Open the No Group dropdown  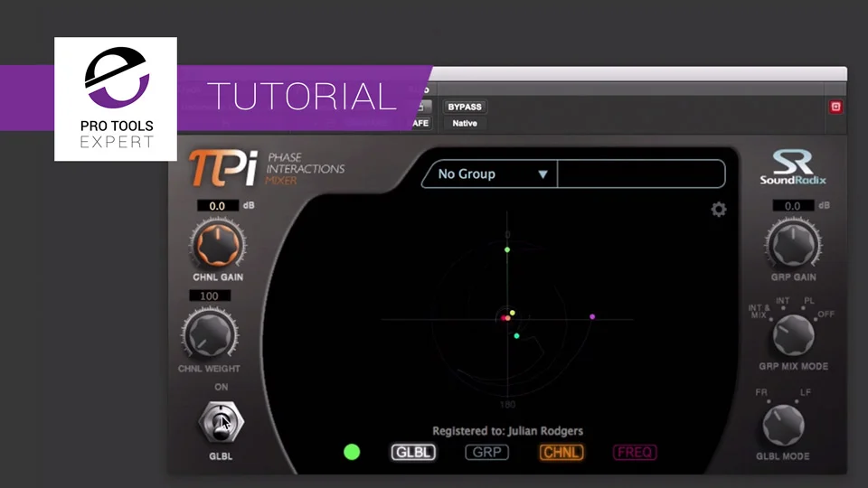(490, 174)
